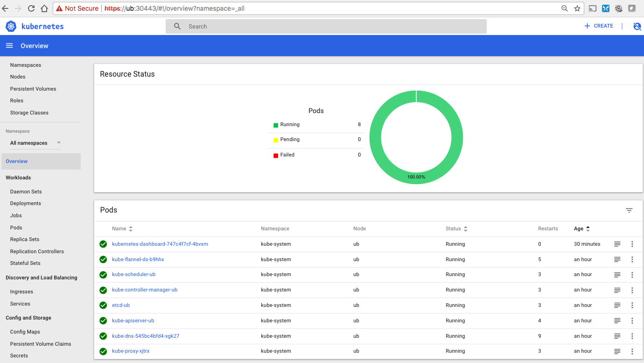This screenshot has height=363, width=644.
Task: Click the search magnifier icon
Action: point(177,27)
